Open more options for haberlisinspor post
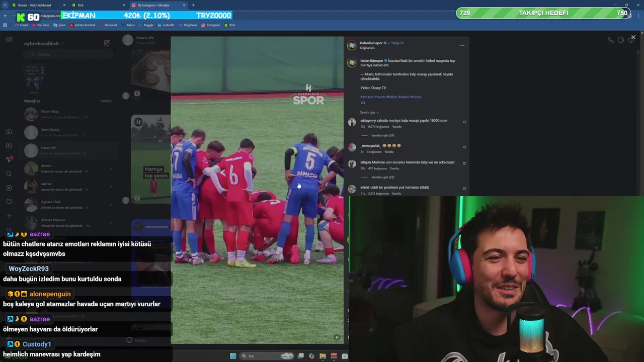Image resolution: width=644 pixels, height=362 pixels. [x=462, y=45]
